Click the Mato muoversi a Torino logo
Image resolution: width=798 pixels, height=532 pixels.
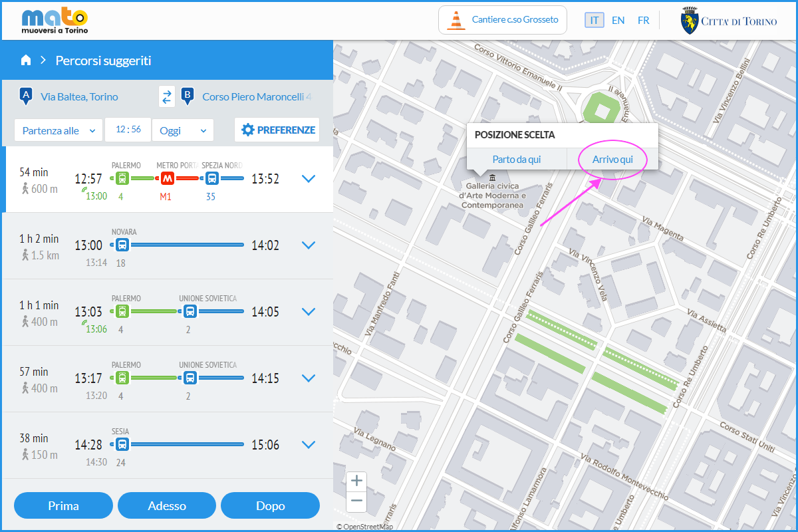click(x=55, y=21)
